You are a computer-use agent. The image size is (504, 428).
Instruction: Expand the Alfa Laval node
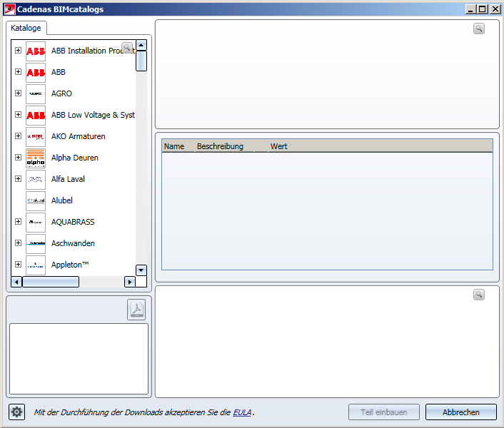pyautogui.click(x=19, y=179)
